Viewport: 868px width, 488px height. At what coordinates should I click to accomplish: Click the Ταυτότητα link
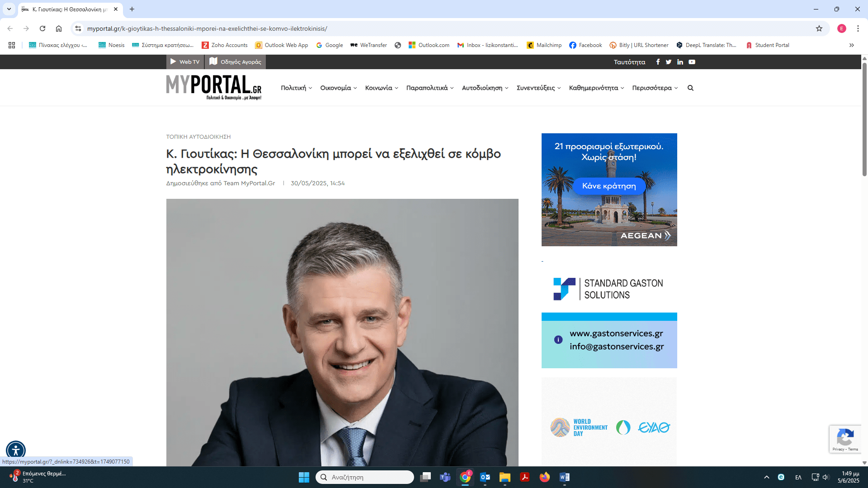[629, 62]
